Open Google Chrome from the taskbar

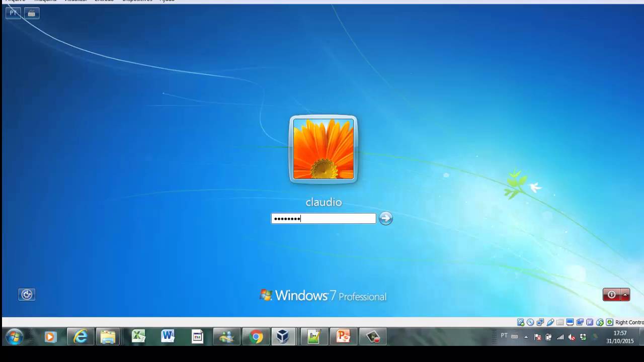[x=256, y=336]
